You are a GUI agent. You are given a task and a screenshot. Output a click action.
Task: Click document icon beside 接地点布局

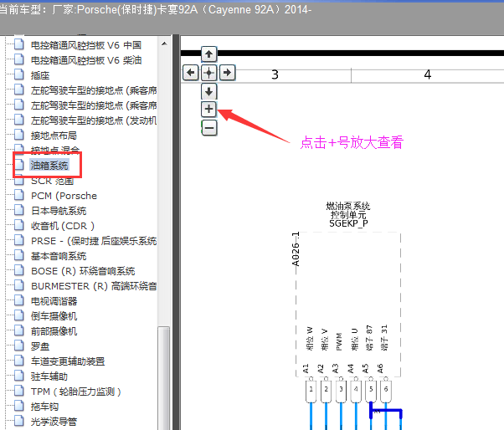point(19,135)
